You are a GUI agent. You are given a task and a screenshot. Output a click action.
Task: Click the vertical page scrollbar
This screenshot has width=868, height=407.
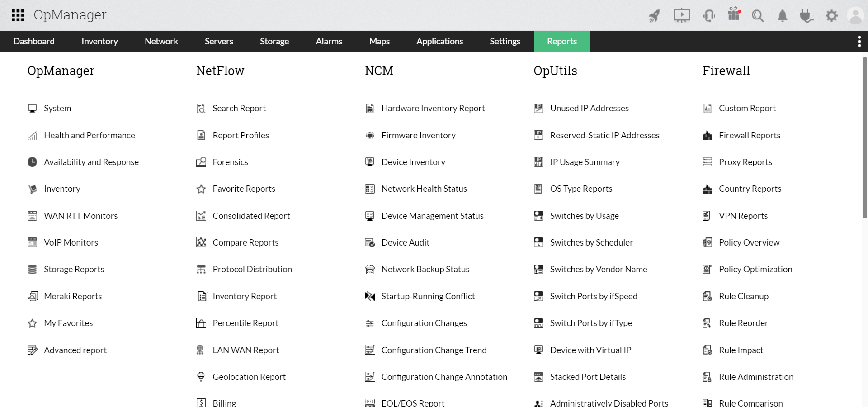tap(865, 138)
